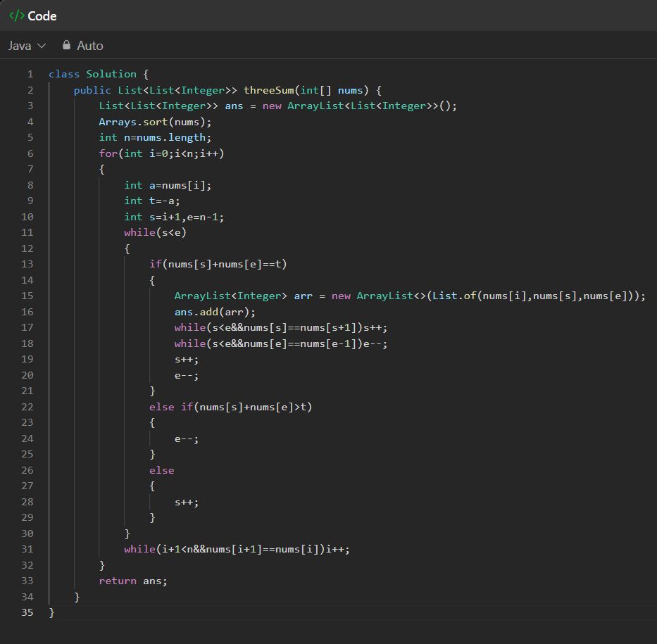The image size is (657, 644).
Task: Click line number 1 in gutter
Action: (30, 74)
